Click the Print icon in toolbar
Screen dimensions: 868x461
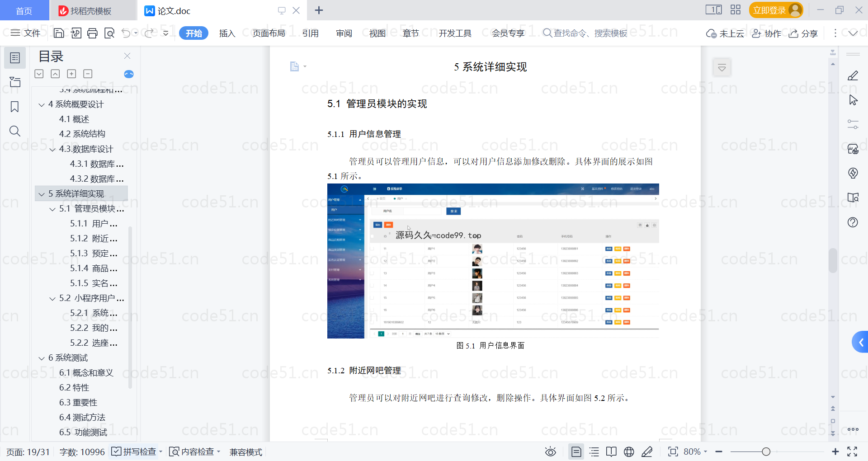pos(92,33)
